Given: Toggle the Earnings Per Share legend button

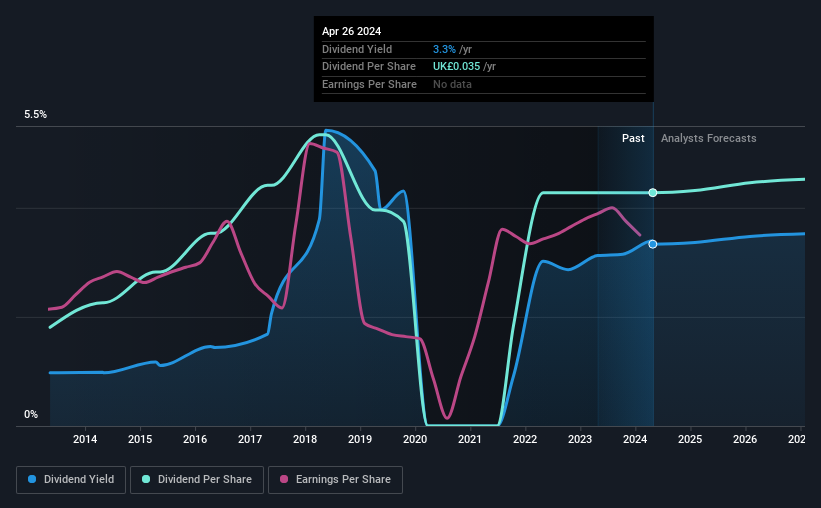Looking at the screenshot, I should click(x=335, y=480).
